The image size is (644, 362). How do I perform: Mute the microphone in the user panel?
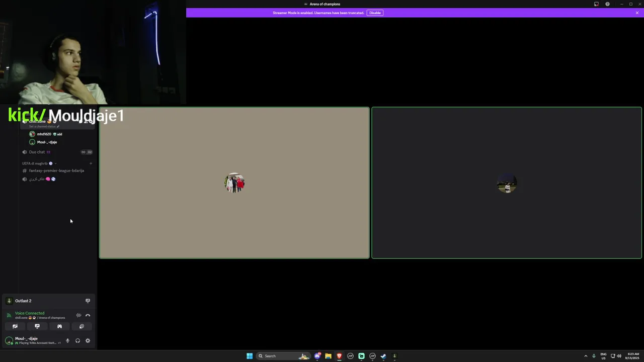(x=67, y=341)
